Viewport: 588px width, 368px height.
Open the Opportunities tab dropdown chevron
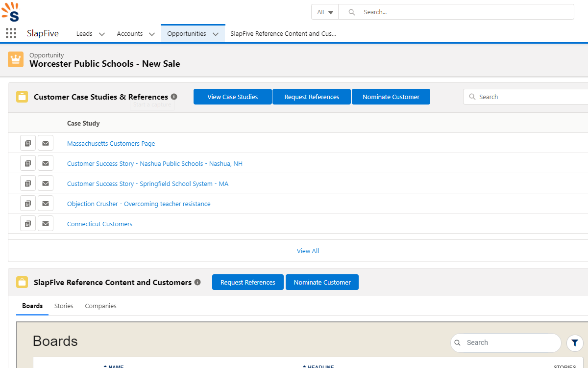coord(216,34)
